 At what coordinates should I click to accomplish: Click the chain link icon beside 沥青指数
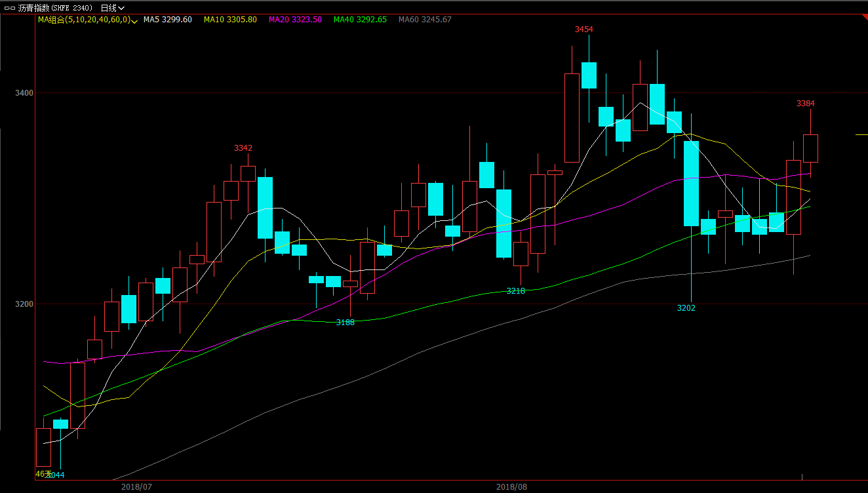click(10, 8)
